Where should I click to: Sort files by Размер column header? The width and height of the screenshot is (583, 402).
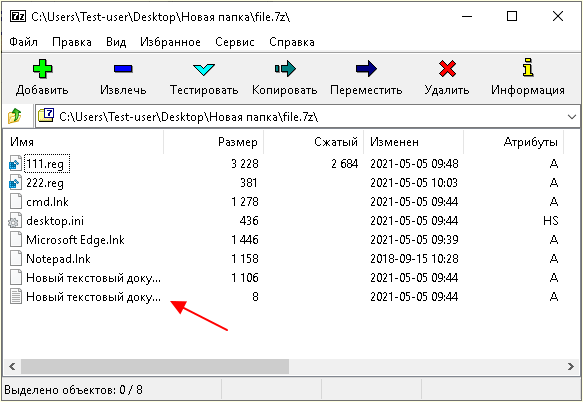[x=214, y=142]
